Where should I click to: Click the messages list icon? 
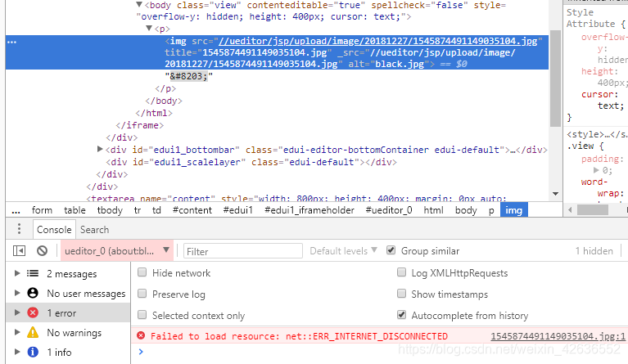[33, 273]
